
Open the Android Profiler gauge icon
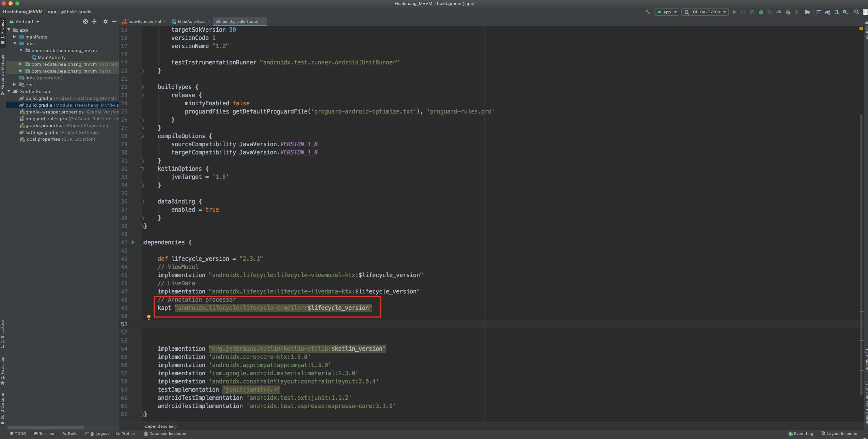tap(779, 12)
